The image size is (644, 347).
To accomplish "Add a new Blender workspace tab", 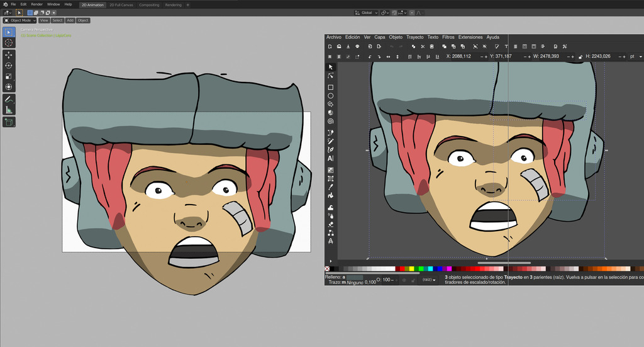I will 187,5.
